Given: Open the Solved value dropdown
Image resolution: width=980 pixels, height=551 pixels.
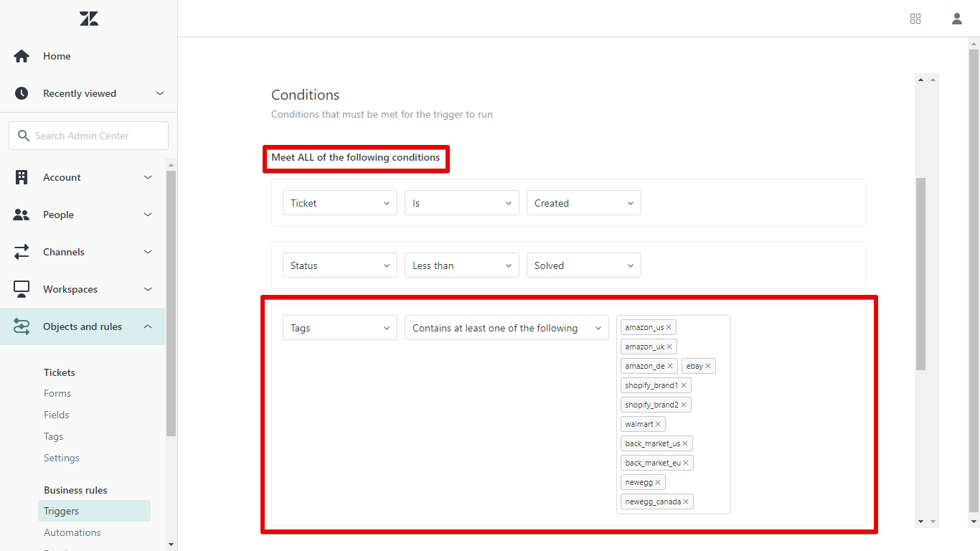Looking at the screenshot, I should (584, 265).
